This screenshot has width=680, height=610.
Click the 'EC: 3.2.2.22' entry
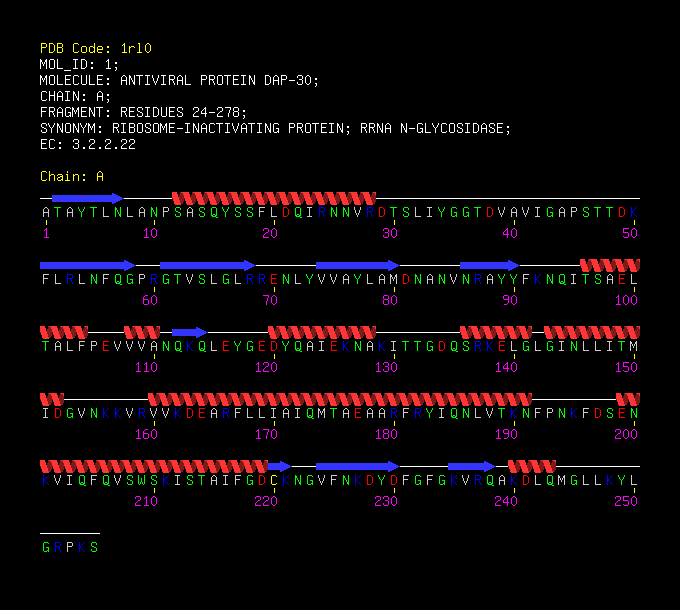[x=88, y=144]
